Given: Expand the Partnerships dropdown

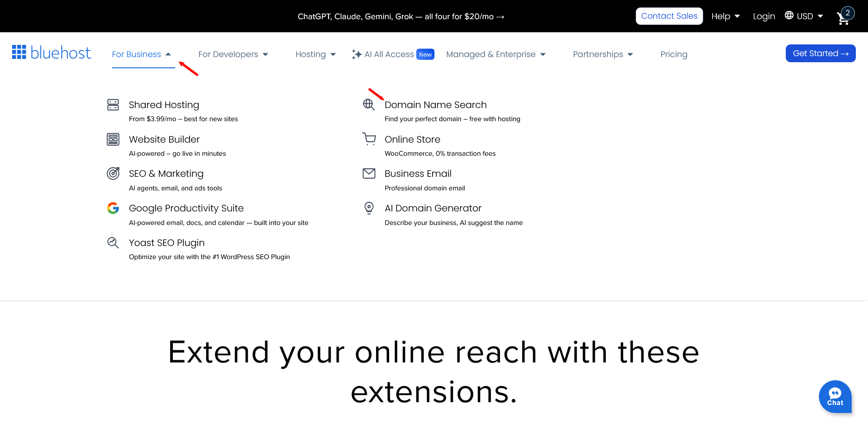Looking at the screenshot, I should pyautogui.click(x=603, y=54).
